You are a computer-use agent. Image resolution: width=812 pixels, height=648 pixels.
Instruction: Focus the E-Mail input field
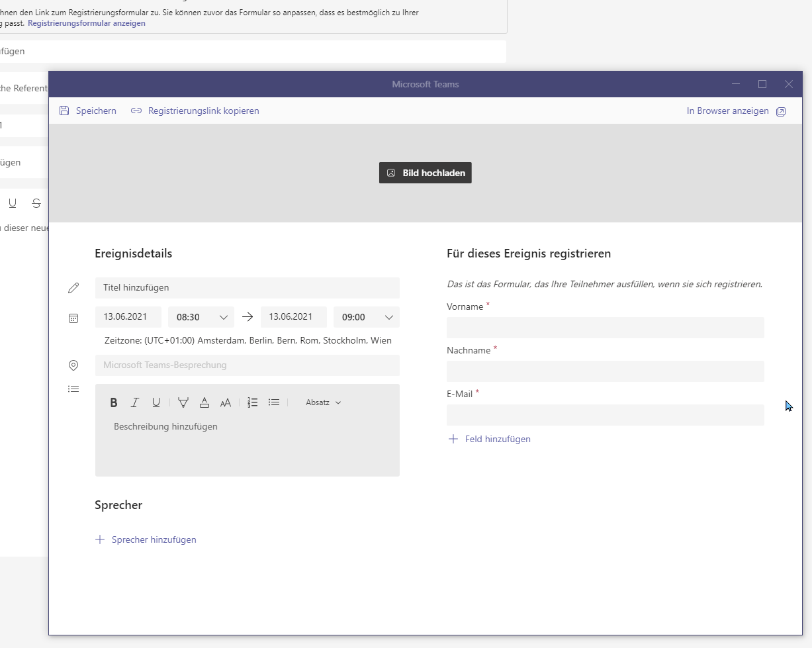tap(606, 415)
